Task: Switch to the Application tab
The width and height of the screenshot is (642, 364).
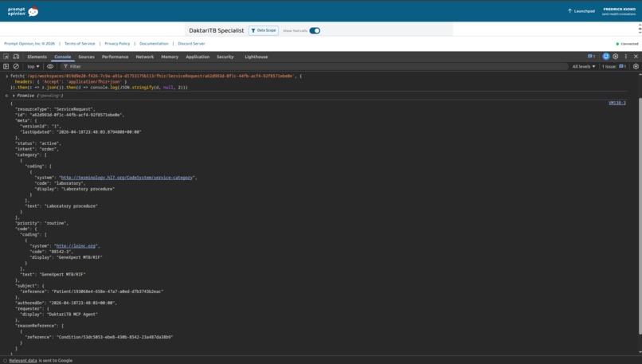Action: coord(198,57)
